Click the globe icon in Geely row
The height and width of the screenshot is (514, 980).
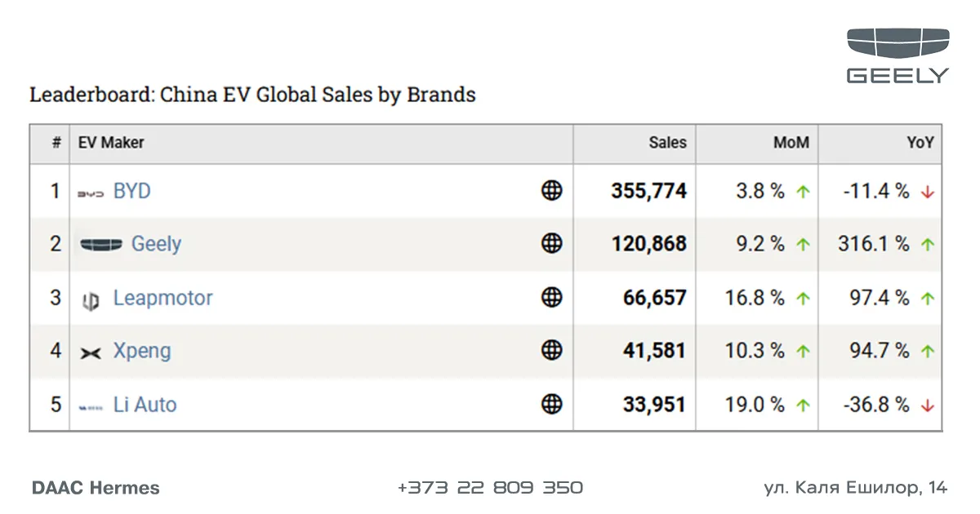tap(552, 244)
